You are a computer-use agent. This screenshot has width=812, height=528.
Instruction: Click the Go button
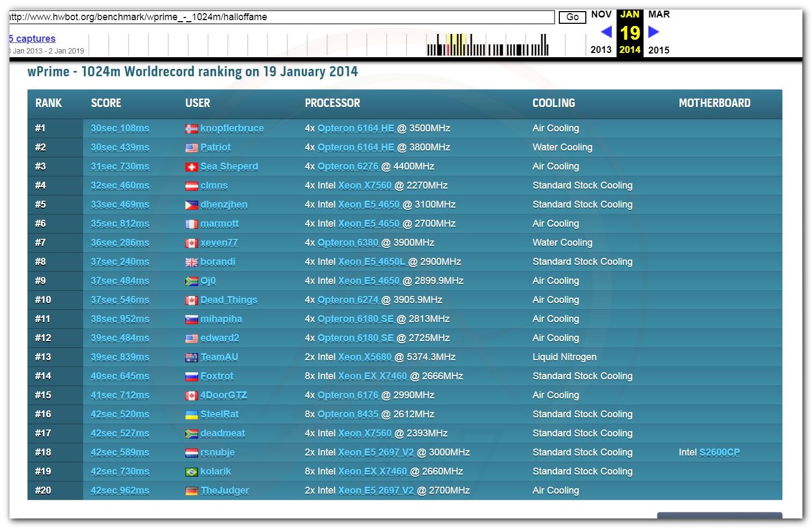[573, 17]
